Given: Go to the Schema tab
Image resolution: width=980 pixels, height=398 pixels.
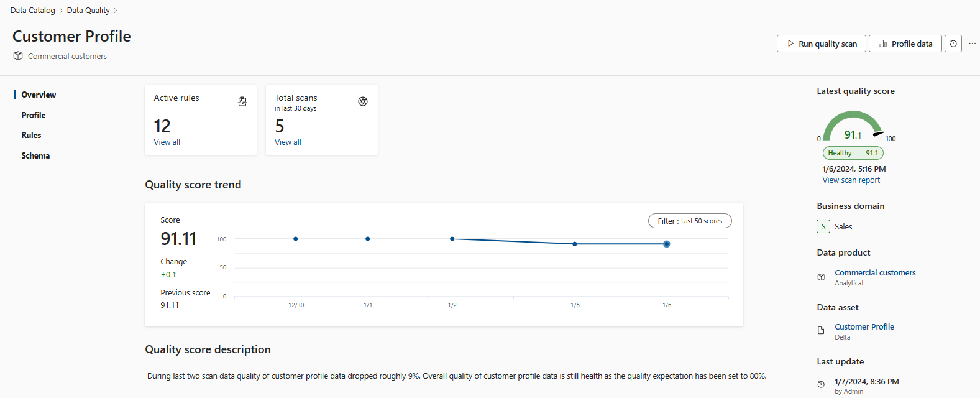Looking at the screenshot, I should tap(35, 155).
